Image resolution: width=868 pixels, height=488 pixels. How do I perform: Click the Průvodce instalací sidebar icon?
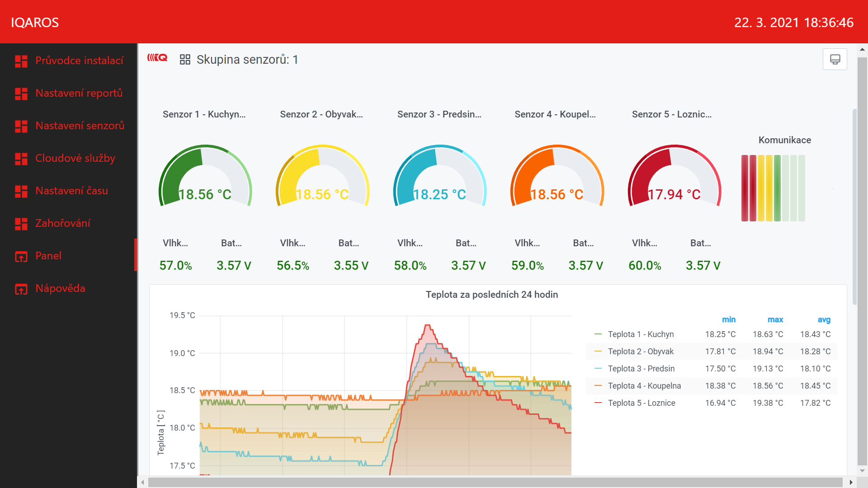[x=21, y=61]
